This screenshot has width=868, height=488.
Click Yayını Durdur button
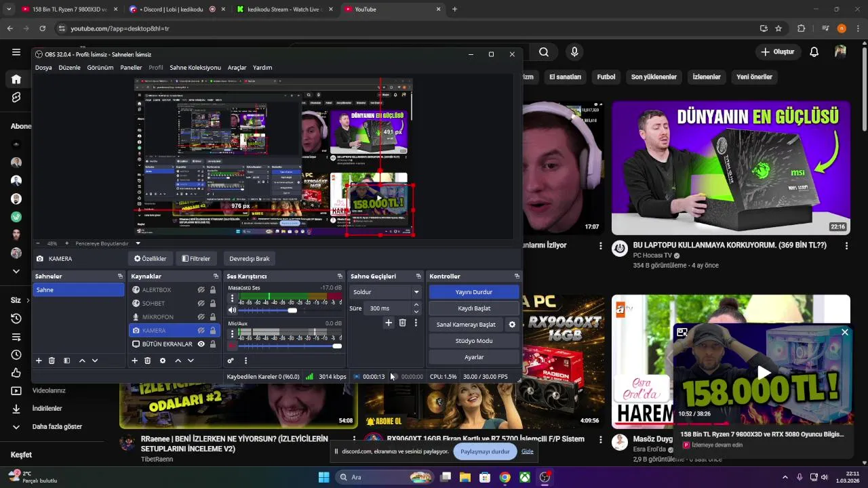pos(474,292)
